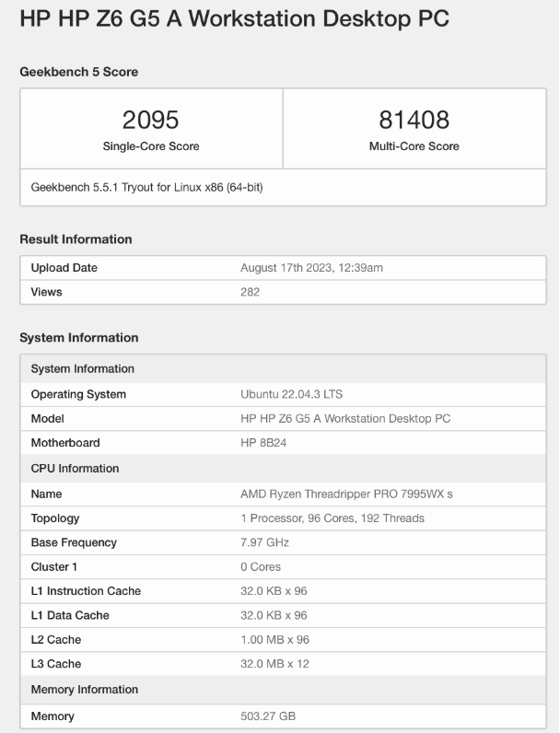Select the L2 value "1.00 MB x 96"

coord(274,640)
